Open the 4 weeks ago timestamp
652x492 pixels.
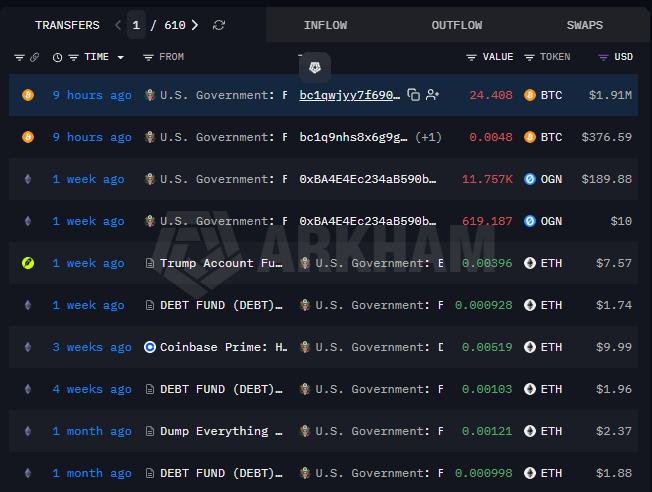(92, 389)
